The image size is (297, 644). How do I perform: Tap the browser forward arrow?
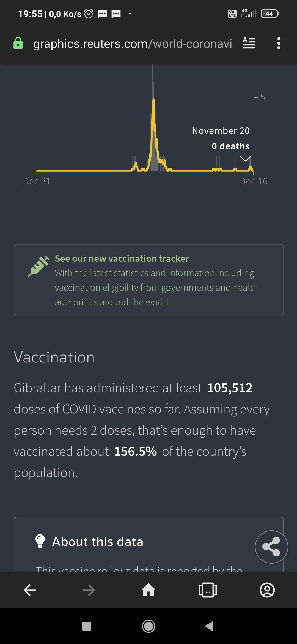coord(89,590)
